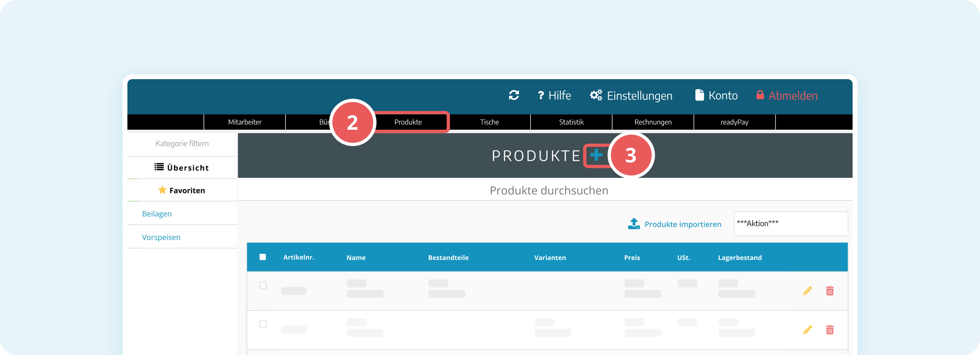Switch to the readyPay tab
The width and height of the screenshot is (980, 355).
(x=735, y=122)
